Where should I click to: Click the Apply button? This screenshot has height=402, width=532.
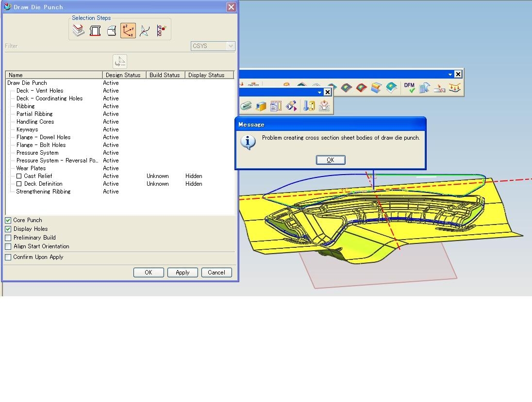tap(183, 273)
